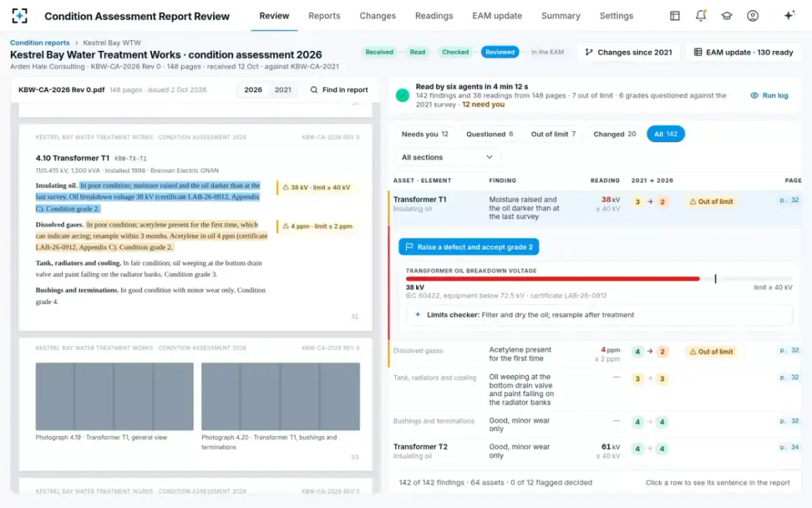Image resolution: width=812 pixels, height=508 pixels.
Task: Open the All sections dropdown
Action: (447, 157)
